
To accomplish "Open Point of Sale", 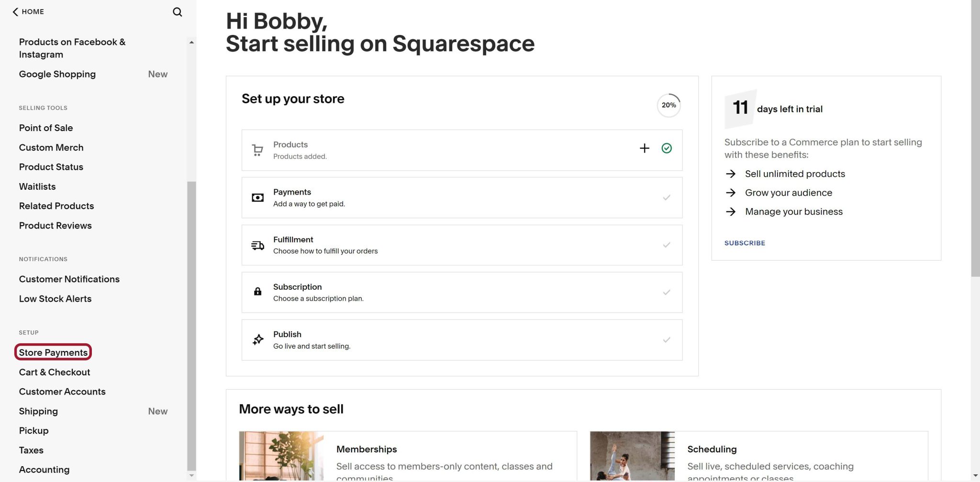I will (46, 128).
